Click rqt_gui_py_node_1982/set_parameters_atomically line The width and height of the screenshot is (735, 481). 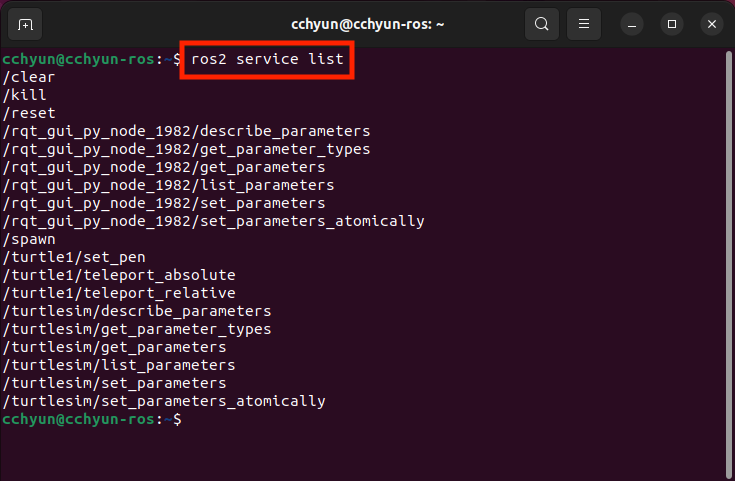(213, 221)
